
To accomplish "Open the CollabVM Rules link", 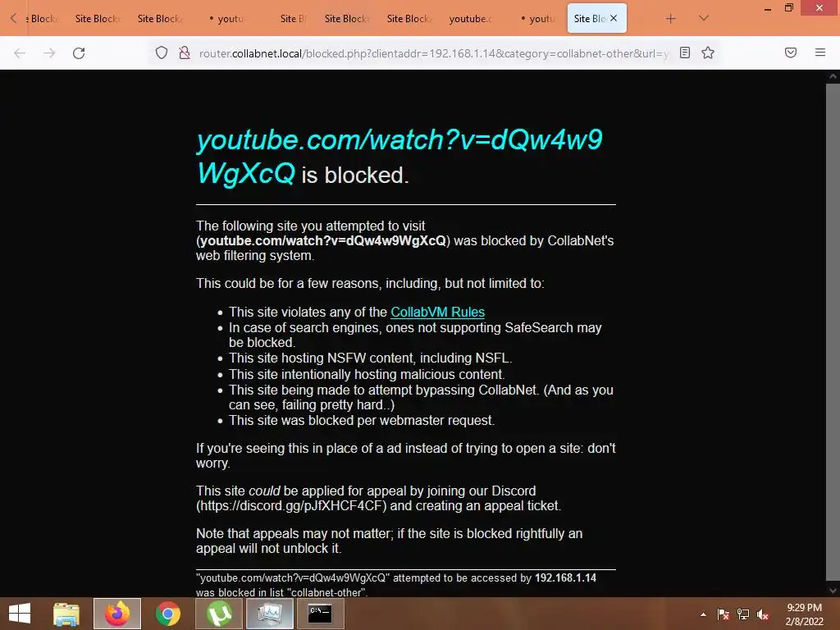I will tap(437, 312).
